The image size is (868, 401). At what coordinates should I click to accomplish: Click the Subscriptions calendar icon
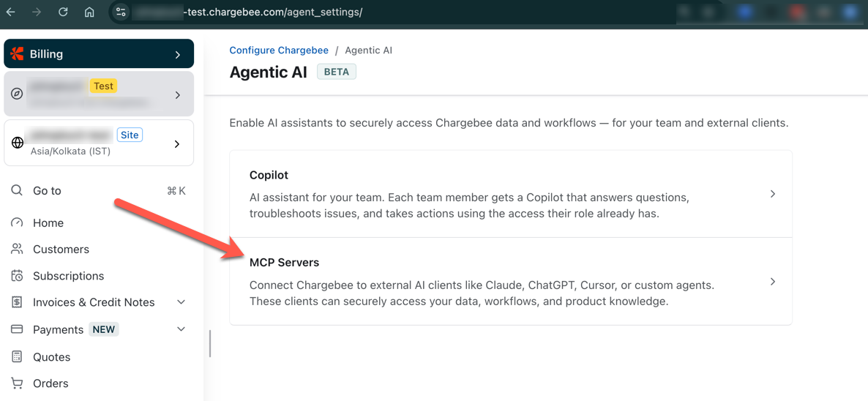click(17, 275)
